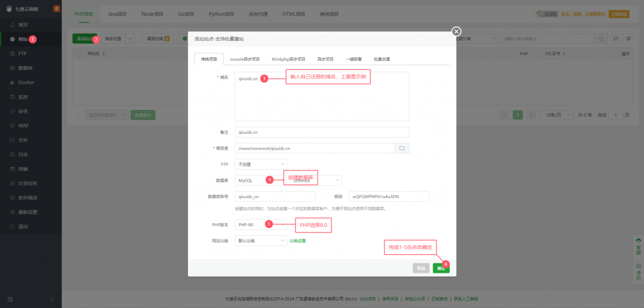Click the 退出 logout icon in sidebar
Viewport: 644px width, 308px height.
coord(13,227)
